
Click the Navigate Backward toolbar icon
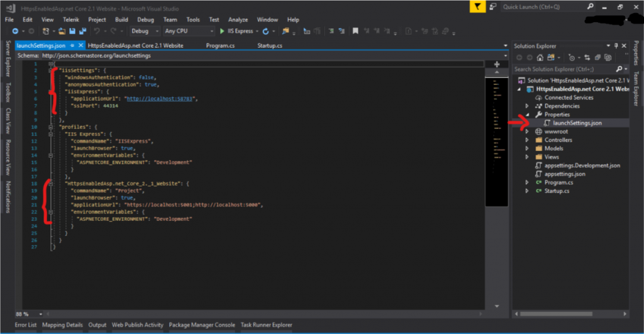15,31
